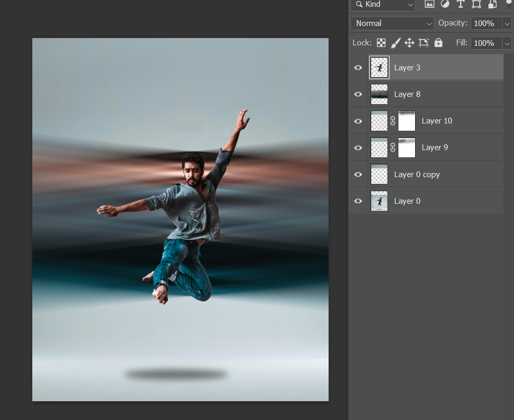
Task: Lock image pixels brush icon
Action: pos(396,43)
